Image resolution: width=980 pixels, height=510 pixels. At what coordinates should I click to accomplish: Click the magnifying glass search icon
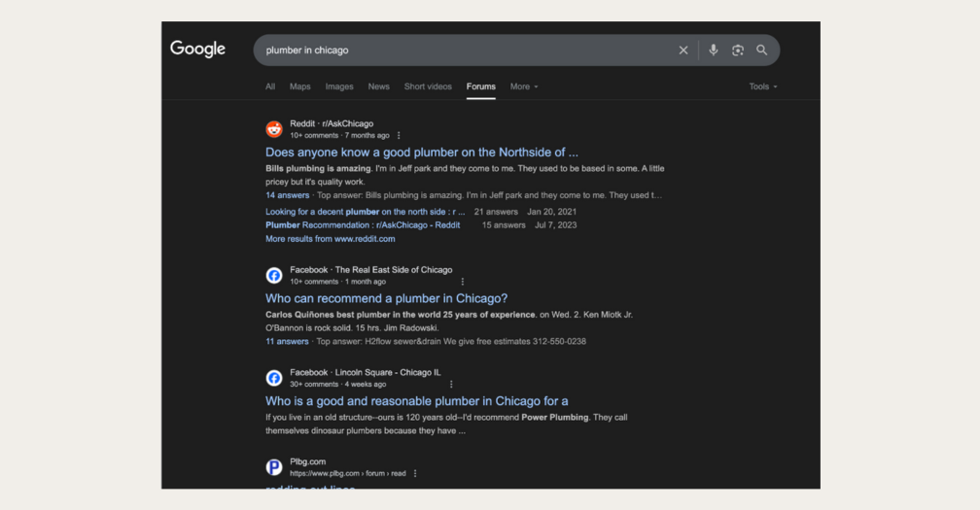[x=762, y=51]
